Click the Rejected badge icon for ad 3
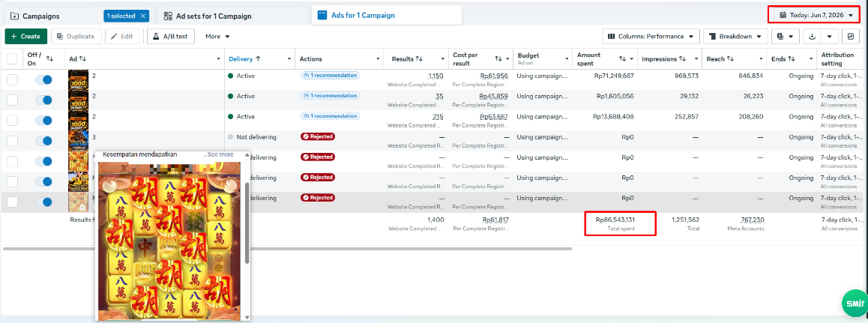The height and width of the screenshot is (323, 868). (x=305, y=136)
